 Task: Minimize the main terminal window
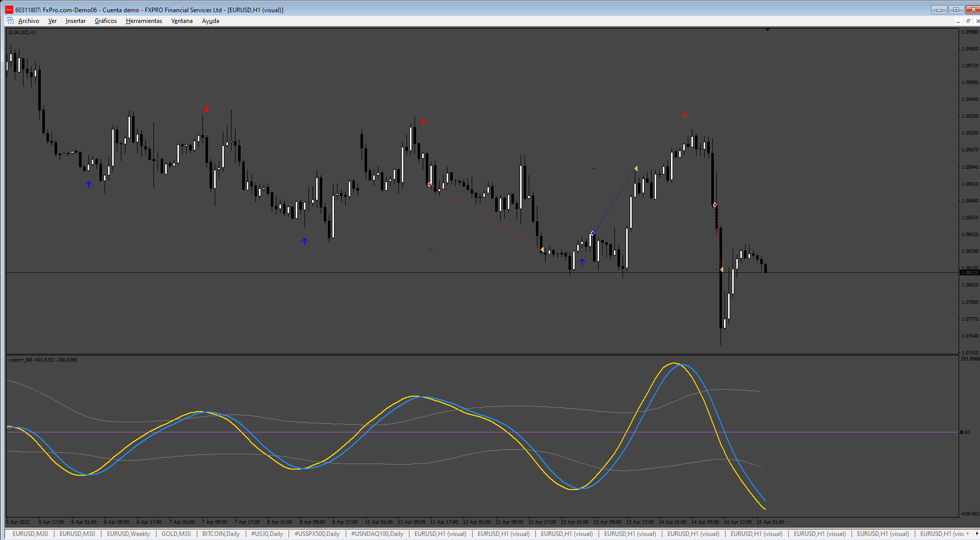pyautogui.click(x=939, y=10)
